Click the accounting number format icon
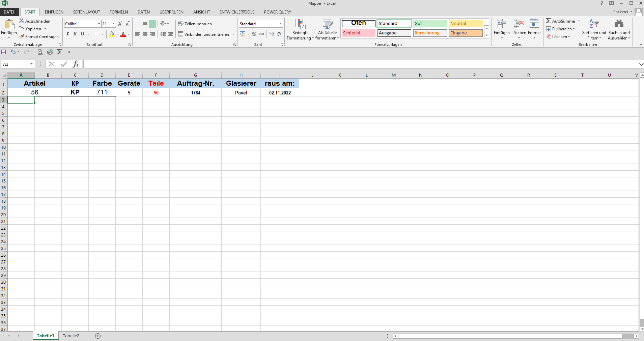644x341 pixels. click(x=243, y=34)
